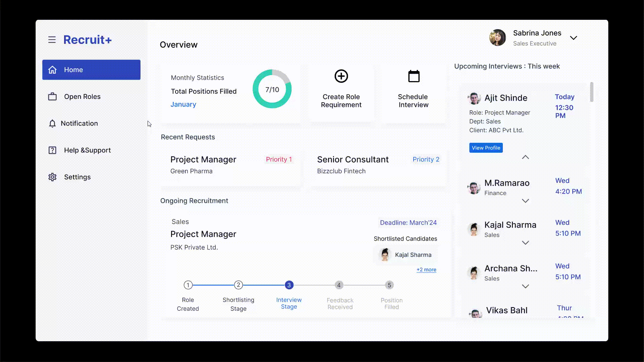Open the hamburger menu icon

(52, 40)
